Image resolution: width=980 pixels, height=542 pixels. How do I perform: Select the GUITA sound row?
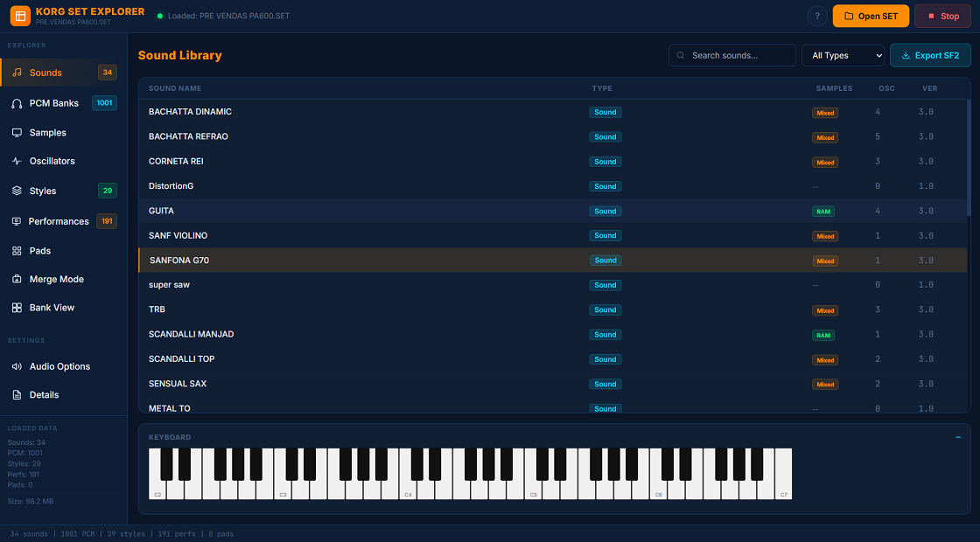pyautogui.click(x=553, y=211)
